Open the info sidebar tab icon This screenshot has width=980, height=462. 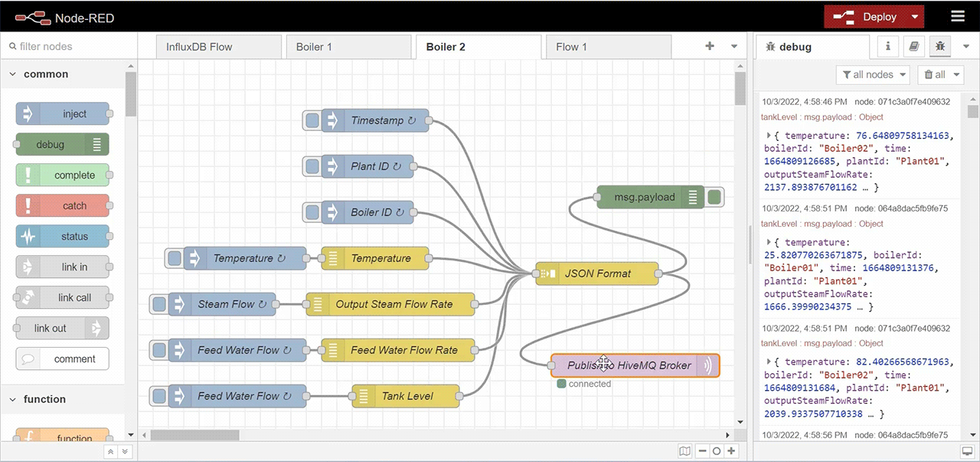point(888,46)
